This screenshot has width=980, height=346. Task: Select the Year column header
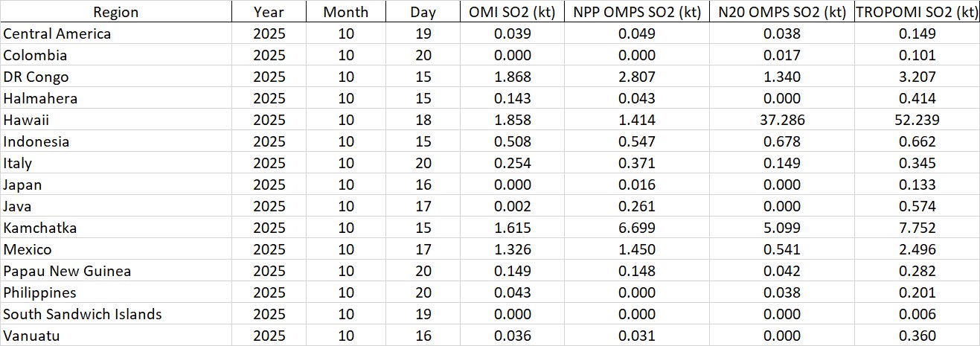point(269,12)
